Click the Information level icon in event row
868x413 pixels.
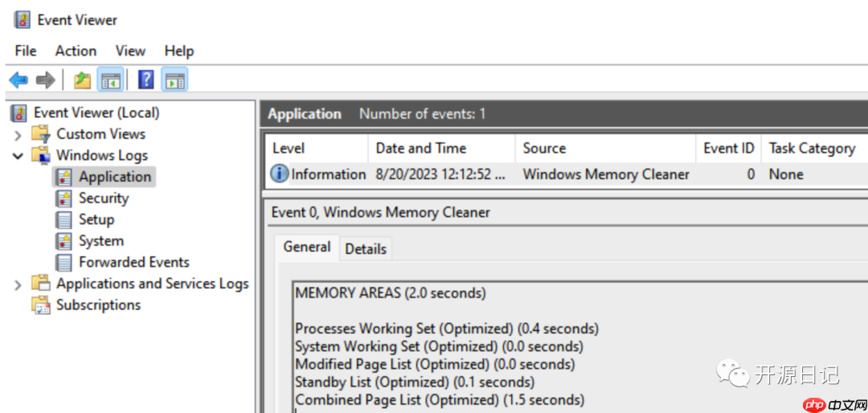pyautogui.click(x=279, y=174)
